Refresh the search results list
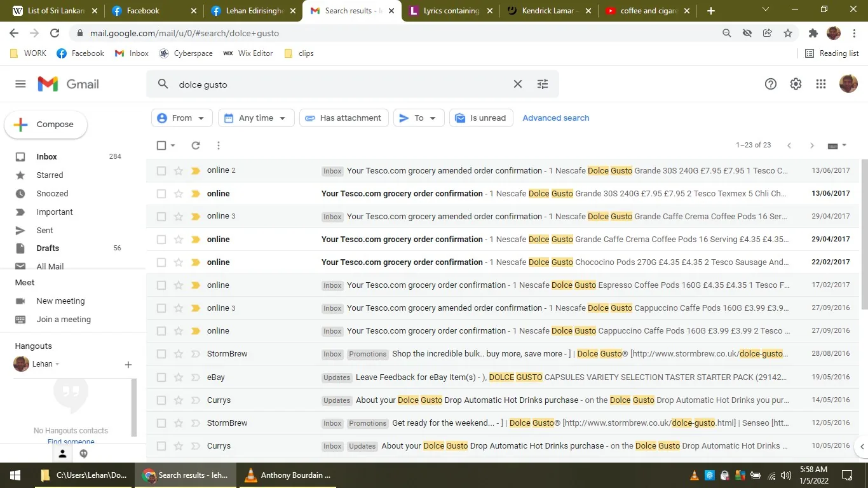The width and height of the screenshot is (868, 488). [x=195, y=145]
